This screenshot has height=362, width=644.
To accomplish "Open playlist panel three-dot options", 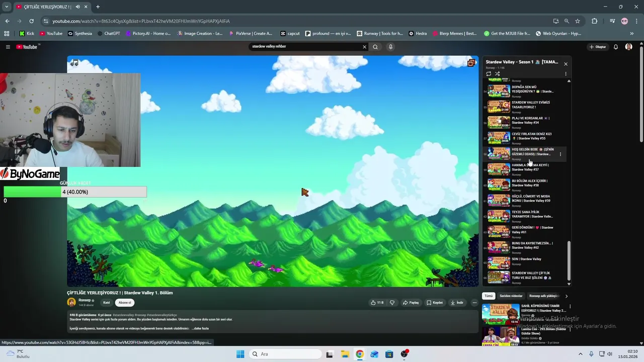I will click(x=566, y=73).
